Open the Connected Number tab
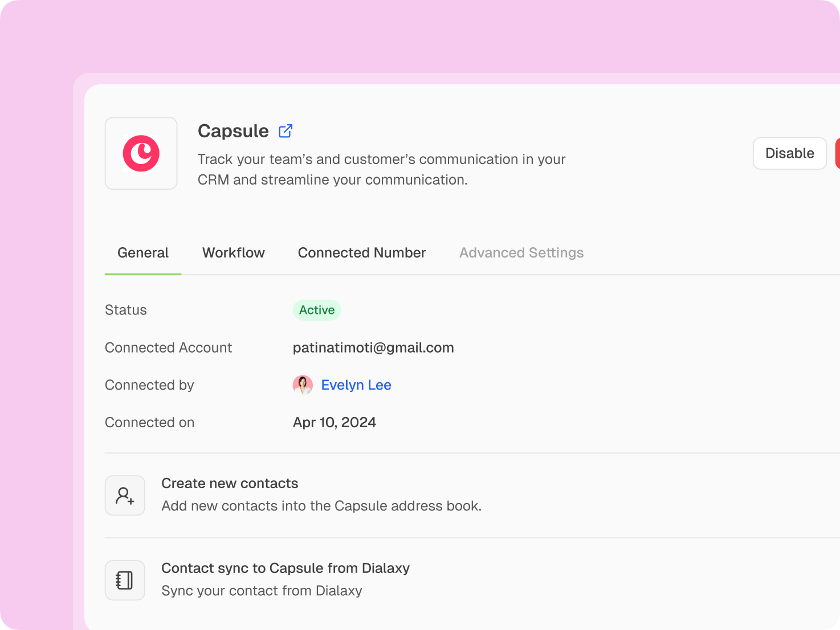This screenshot has height=630, width=840. (x=362, y=253)
